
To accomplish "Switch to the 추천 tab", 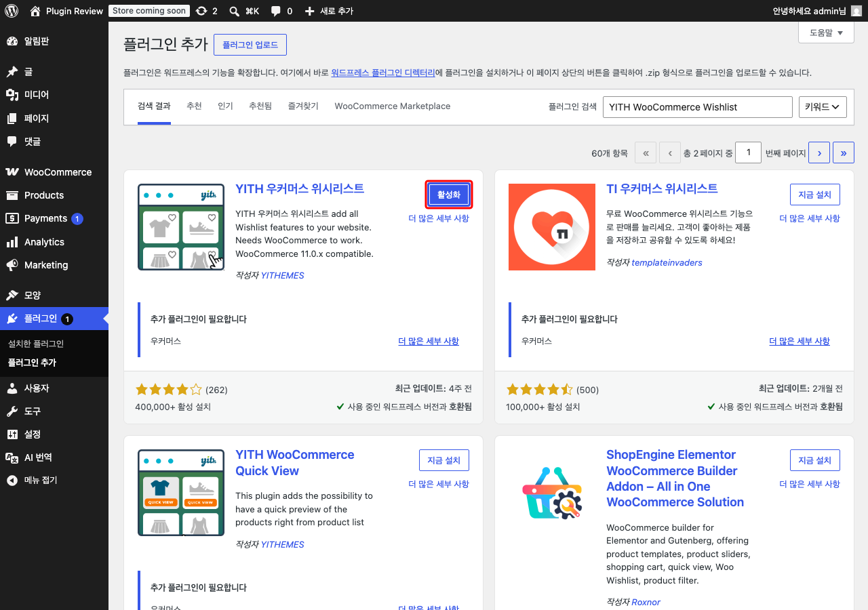I will click(x=194, y=106).
